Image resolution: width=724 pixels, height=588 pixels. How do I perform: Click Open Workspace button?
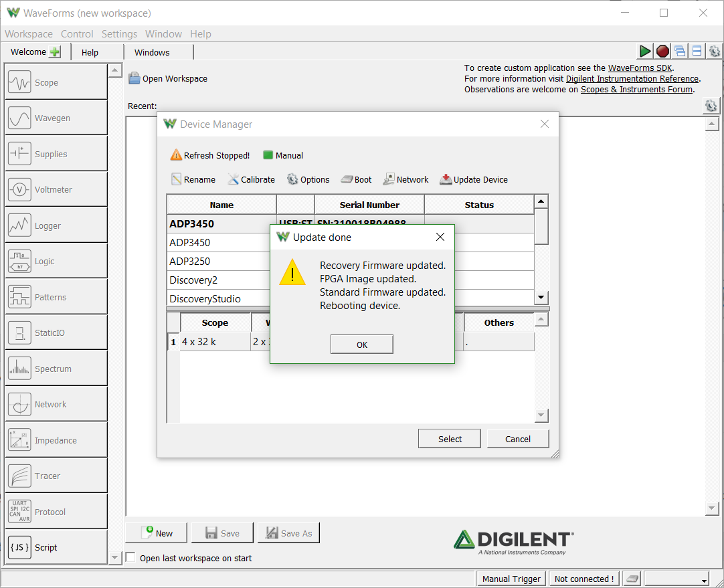click(x=168, y=78)
